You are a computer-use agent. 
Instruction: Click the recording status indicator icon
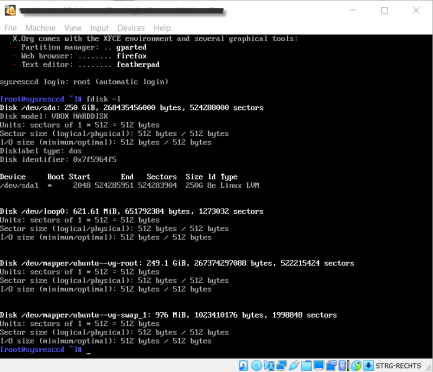(x=331, y=366)
